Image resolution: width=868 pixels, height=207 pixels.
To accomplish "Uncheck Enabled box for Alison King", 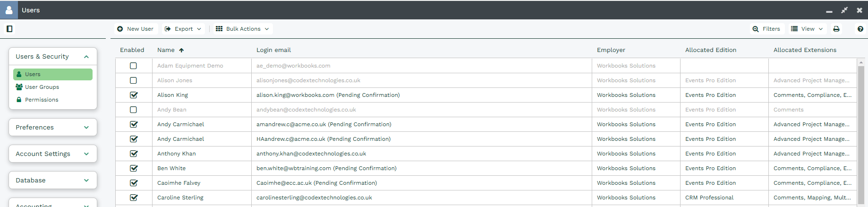I will [x=134, y=95].
